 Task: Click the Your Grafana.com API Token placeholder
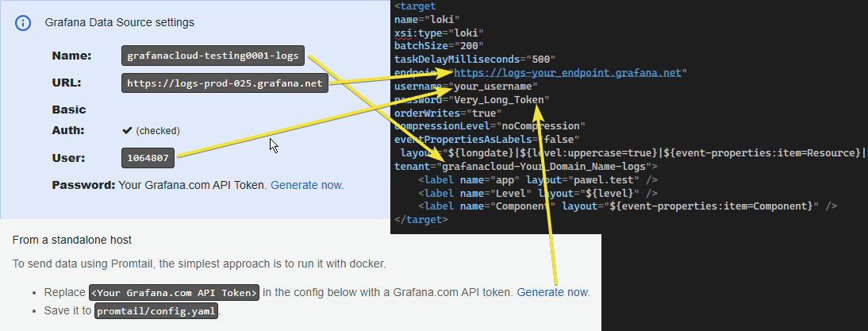(x=175, y=292)
